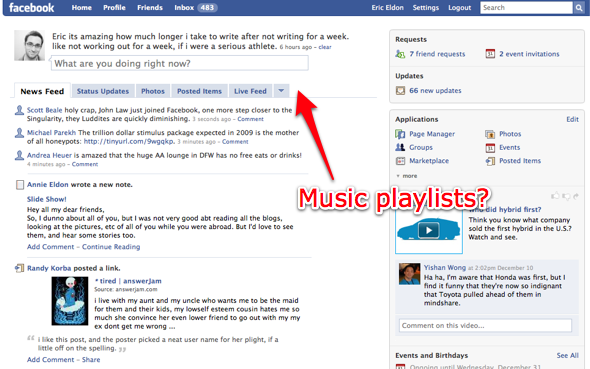The image size is (590, 369).
Task: Click Eric's profile photo
Action: pyautogui.click(x=29, y=46)
